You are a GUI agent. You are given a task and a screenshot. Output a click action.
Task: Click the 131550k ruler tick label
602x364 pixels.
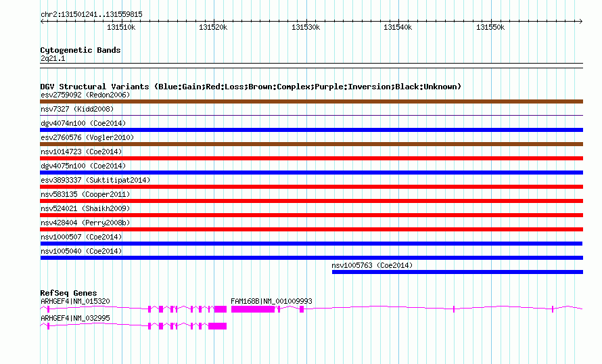click(x=490, y=27)
